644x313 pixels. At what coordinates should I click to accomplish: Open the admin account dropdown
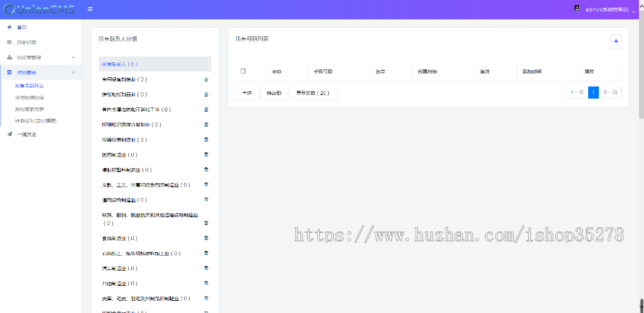(x=609, y=10)
